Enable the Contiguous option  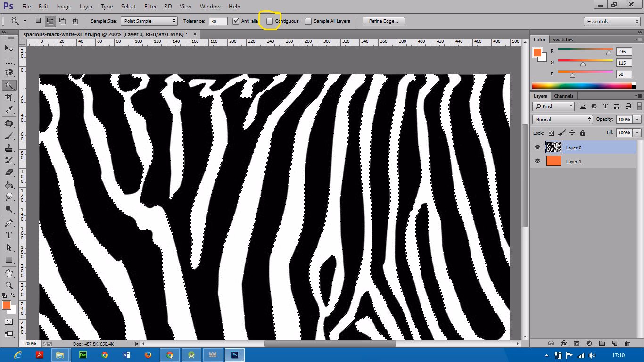click(x=269, y=21)
